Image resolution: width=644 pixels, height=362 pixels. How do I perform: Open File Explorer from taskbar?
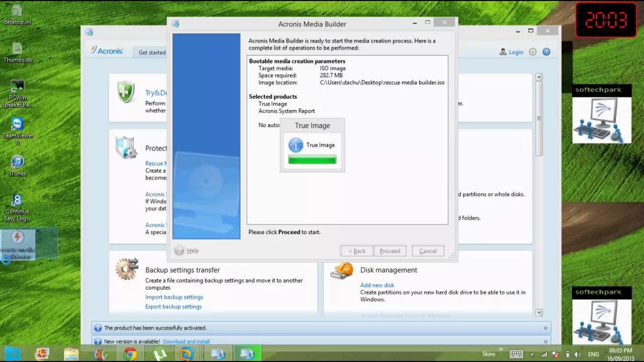[71, 354]
